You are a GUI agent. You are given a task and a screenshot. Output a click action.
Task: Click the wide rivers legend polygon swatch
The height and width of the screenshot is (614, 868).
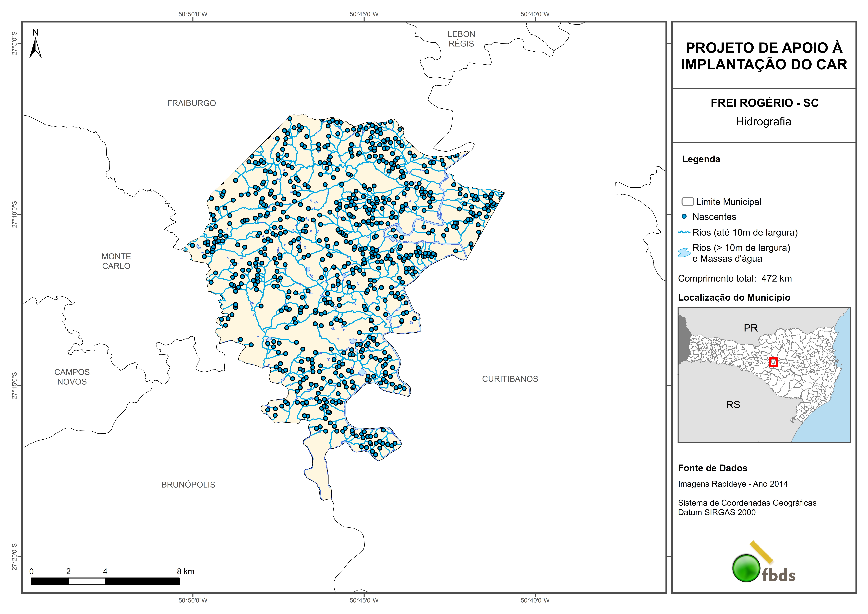pyautogui.click(x=684, y=253)
